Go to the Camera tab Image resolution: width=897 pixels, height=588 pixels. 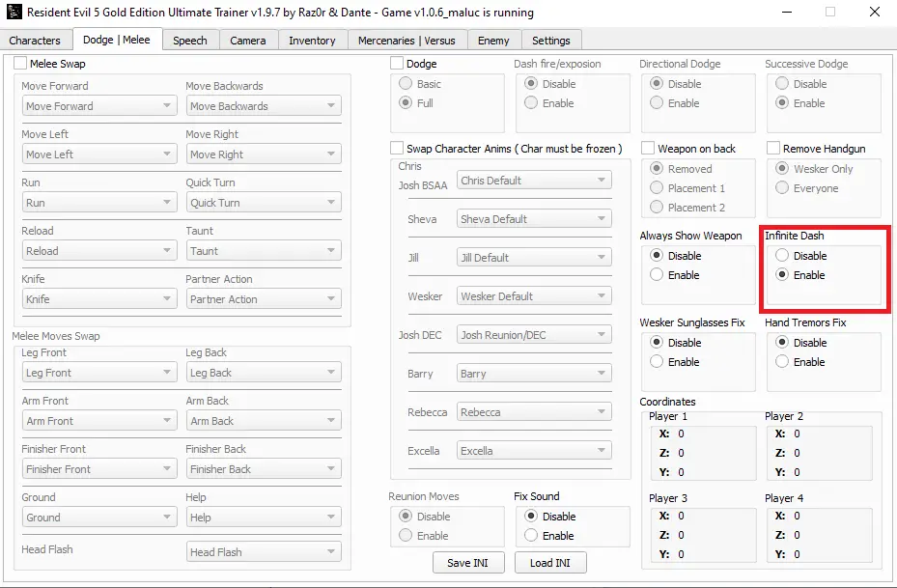pyautogui.click(x=248, y=40)
